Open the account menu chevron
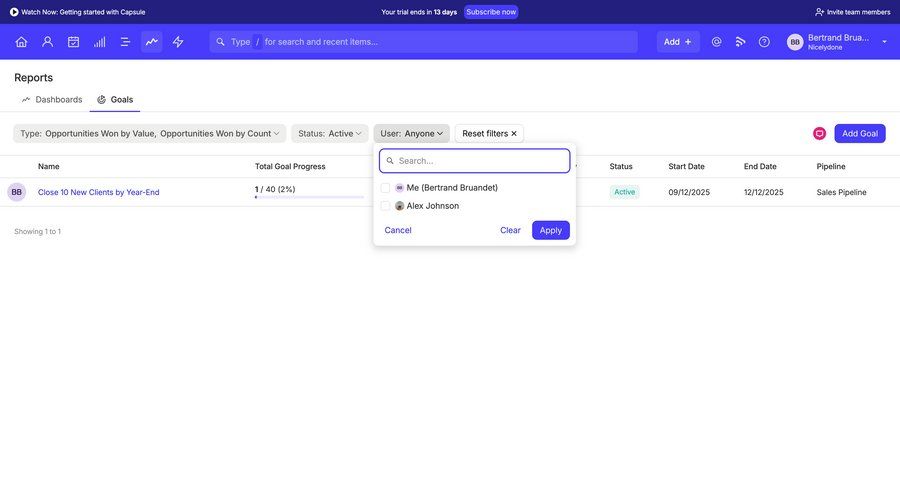Image resolution: width=900 pixels, height=484 pixels. (884, 42)
